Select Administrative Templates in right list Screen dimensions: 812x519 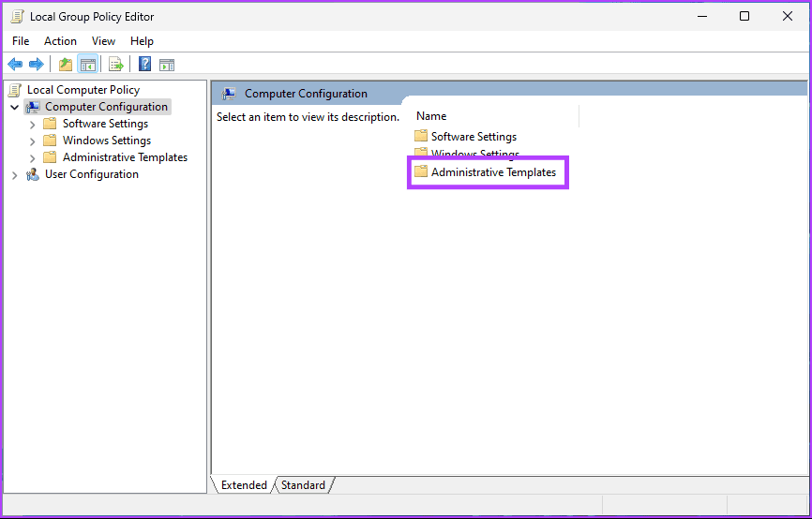[493, 172]
